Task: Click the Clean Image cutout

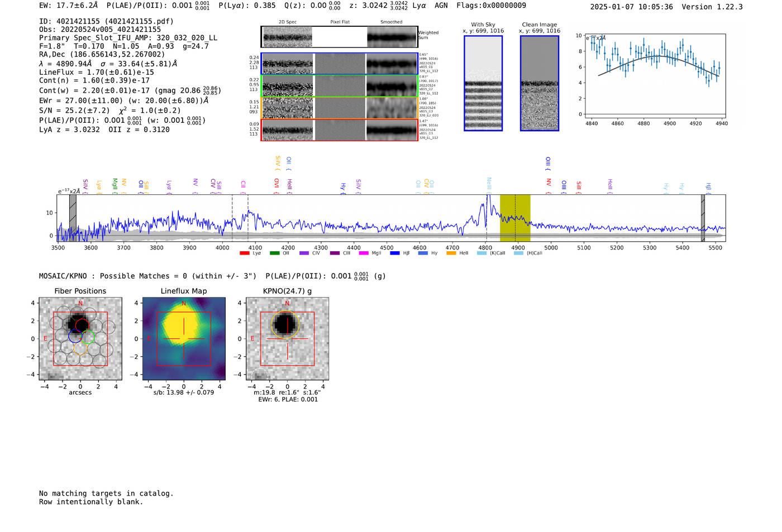Action: coord(539,83)
